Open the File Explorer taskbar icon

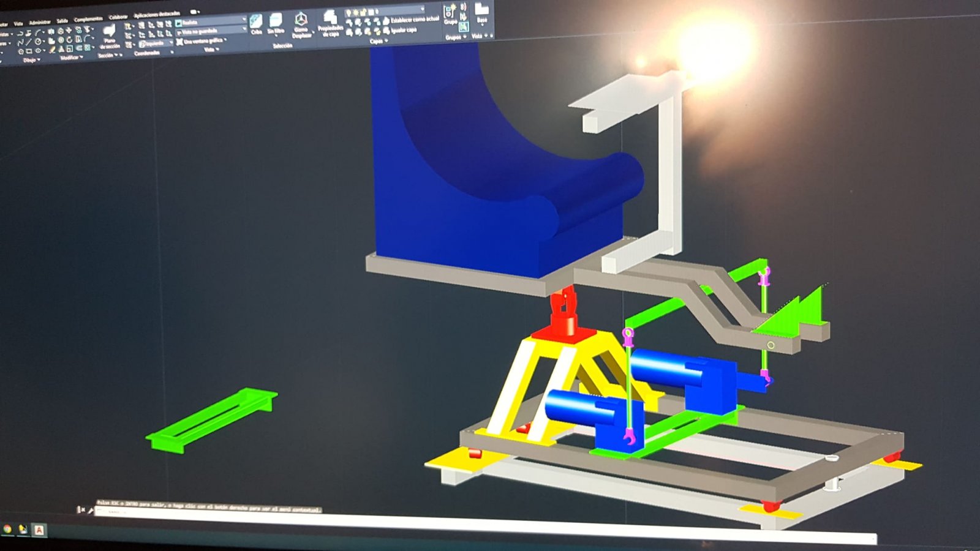pos(23,530)
